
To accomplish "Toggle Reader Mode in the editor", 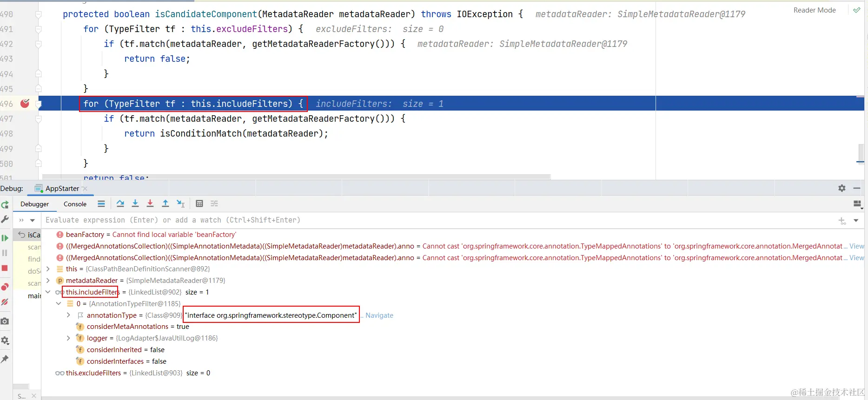I will point(814,10).
